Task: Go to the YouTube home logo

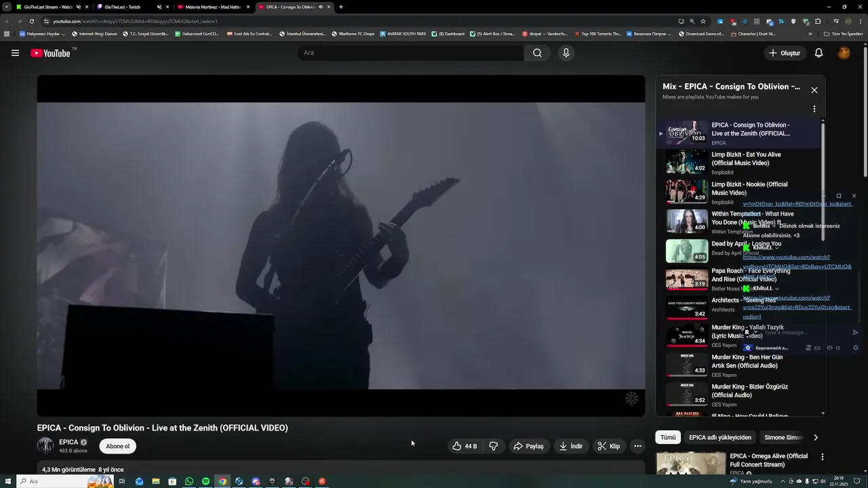Action: pyautogui.click(x=50, y=53)
